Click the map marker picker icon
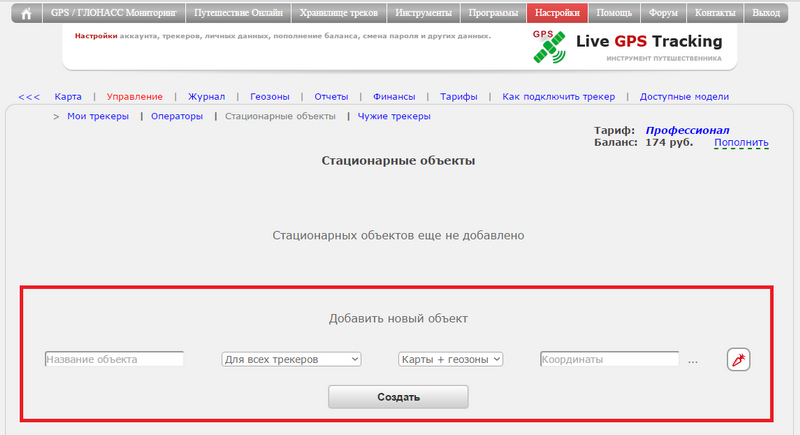The height and width of the screenshot is (435, 800). click(x=738, y=359)
